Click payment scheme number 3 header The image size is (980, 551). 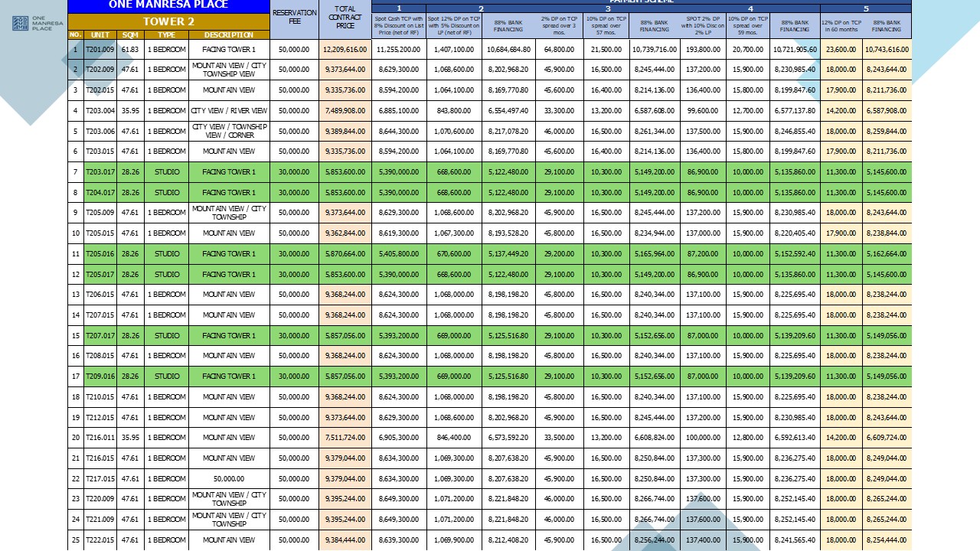(x=606, y=8)
